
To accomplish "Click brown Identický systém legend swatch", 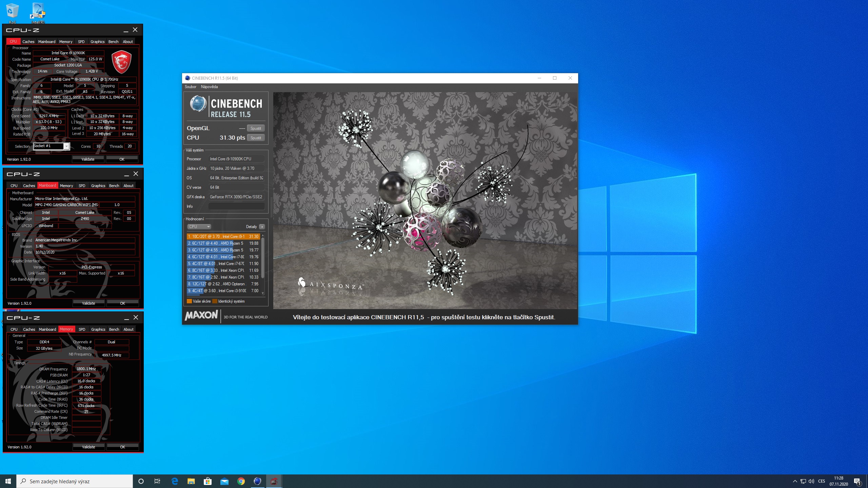I will tap(215, 301).
